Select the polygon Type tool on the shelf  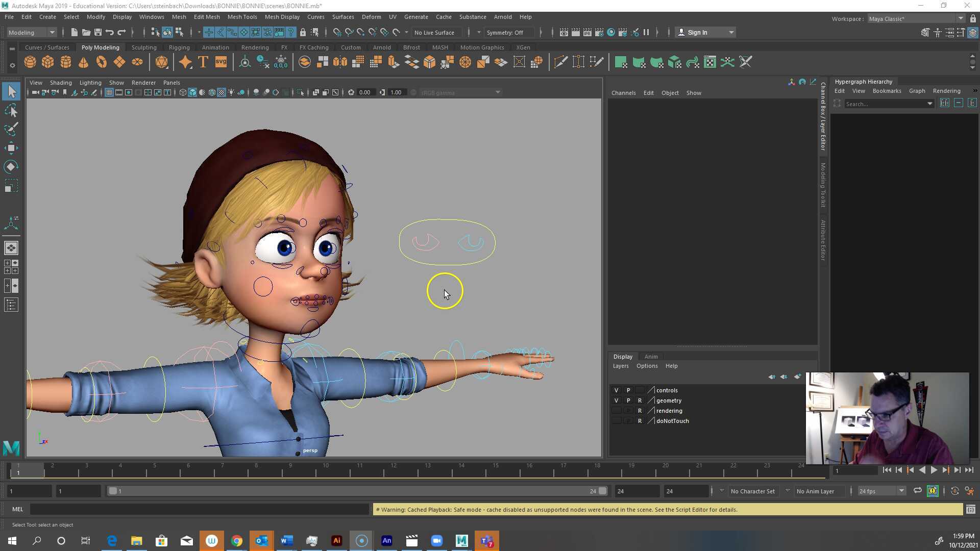tap(202, 62)
